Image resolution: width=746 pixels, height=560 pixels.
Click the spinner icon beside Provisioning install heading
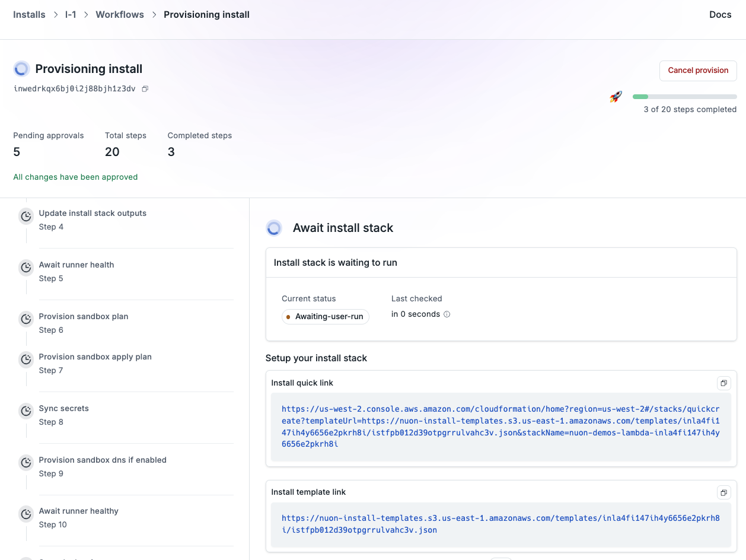21,69
